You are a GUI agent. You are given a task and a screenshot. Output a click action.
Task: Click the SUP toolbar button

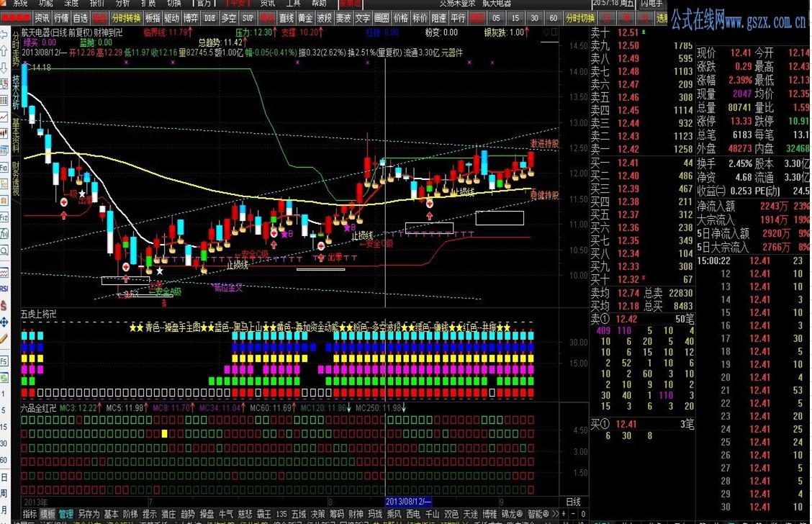248,18
